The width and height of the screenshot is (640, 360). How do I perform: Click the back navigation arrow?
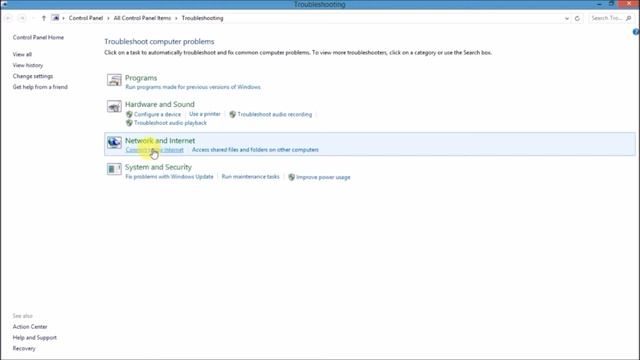tap(9, 18)
